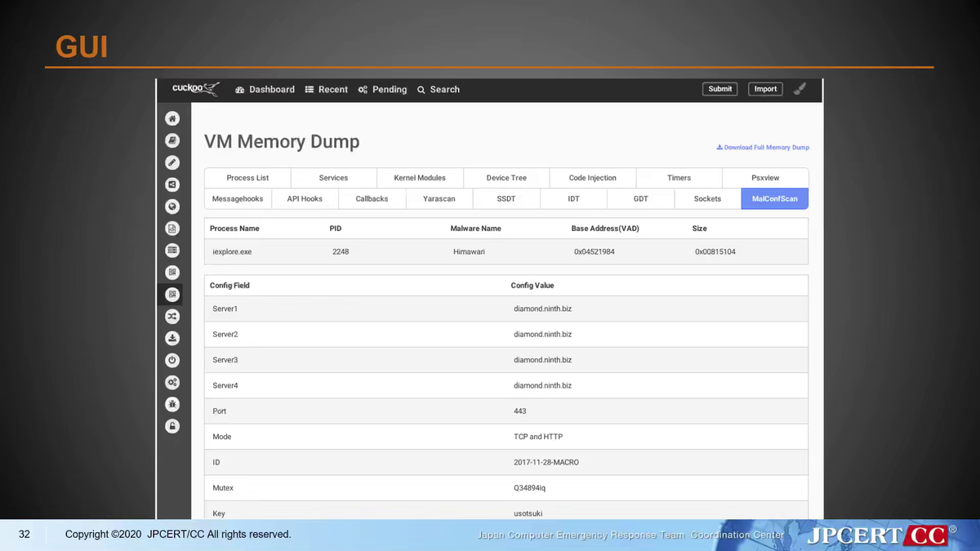This screenshot has width=980, height=551.
Task: Click the Key value usotsuki
Action: (x=528, y=513)
